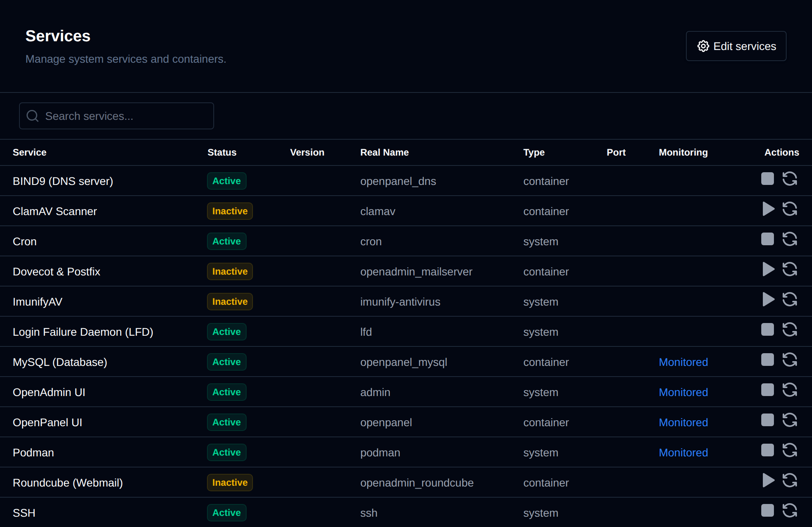Click the Roundcube (Webmail) service name

point(68,483)
